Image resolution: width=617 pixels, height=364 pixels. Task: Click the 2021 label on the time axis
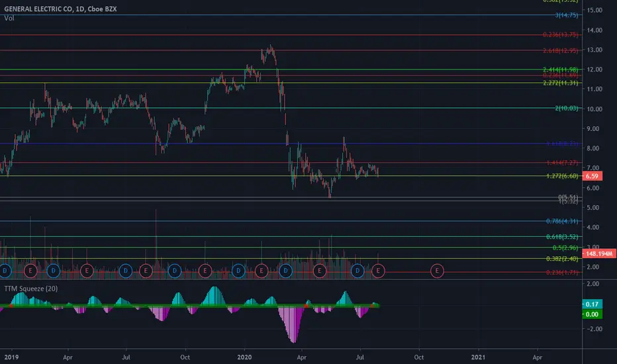[479, 357]
